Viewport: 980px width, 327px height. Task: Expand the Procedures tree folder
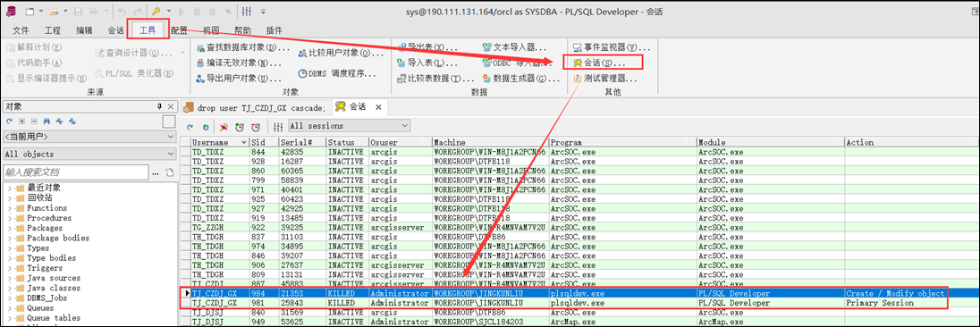coord(9,218)
